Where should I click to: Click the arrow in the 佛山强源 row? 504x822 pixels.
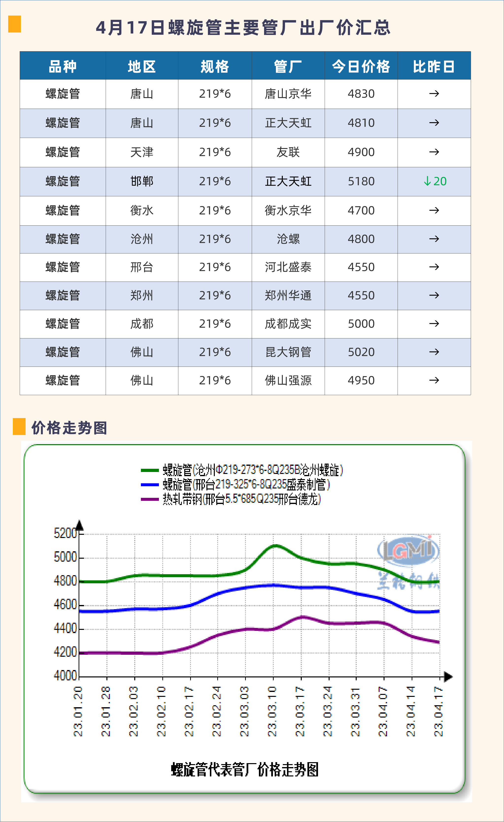434,380
